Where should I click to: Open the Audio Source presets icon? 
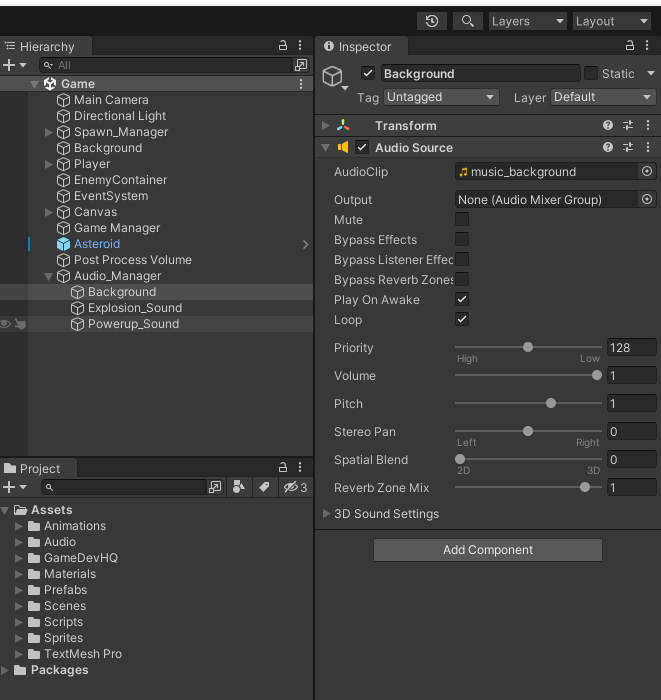[x=628, y=147]
